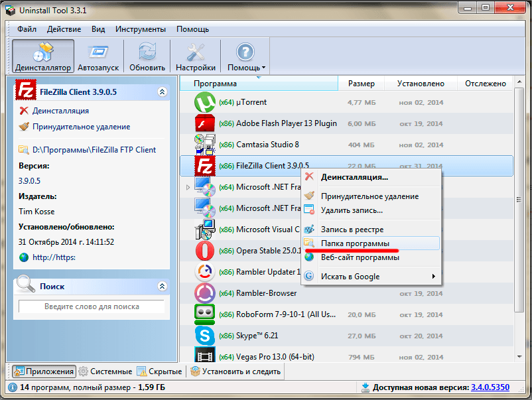The image size is (532, 400).
Task: Click the Google icon in context menu
Action: 308,276
